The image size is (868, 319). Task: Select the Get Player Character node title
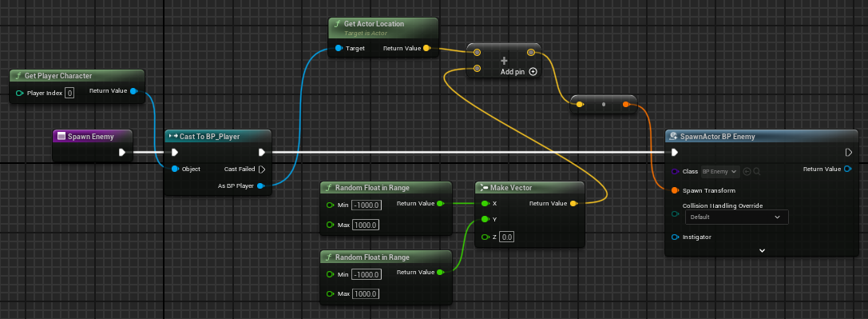[x=58, y=75]
